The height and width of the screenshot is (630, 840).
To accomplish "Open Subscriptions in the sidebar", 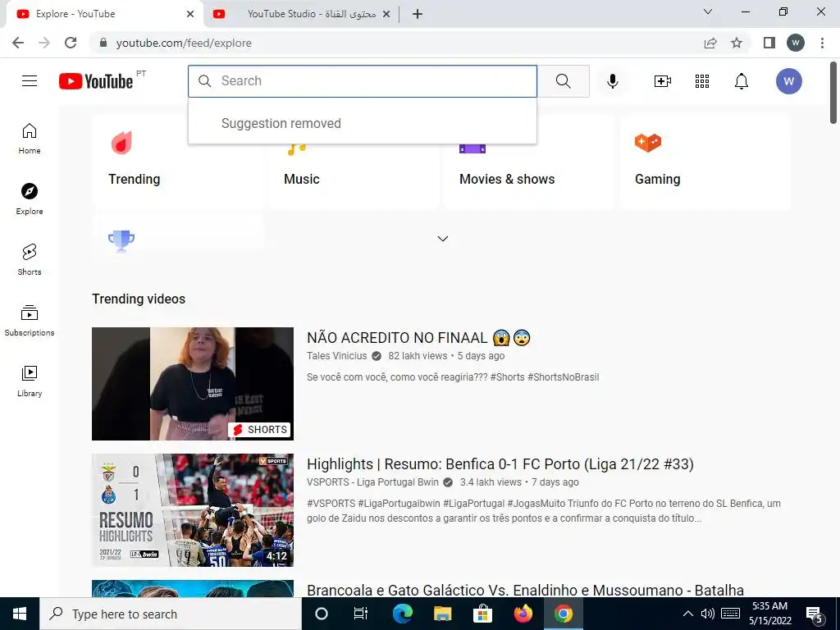I will [x=30, y=321].
